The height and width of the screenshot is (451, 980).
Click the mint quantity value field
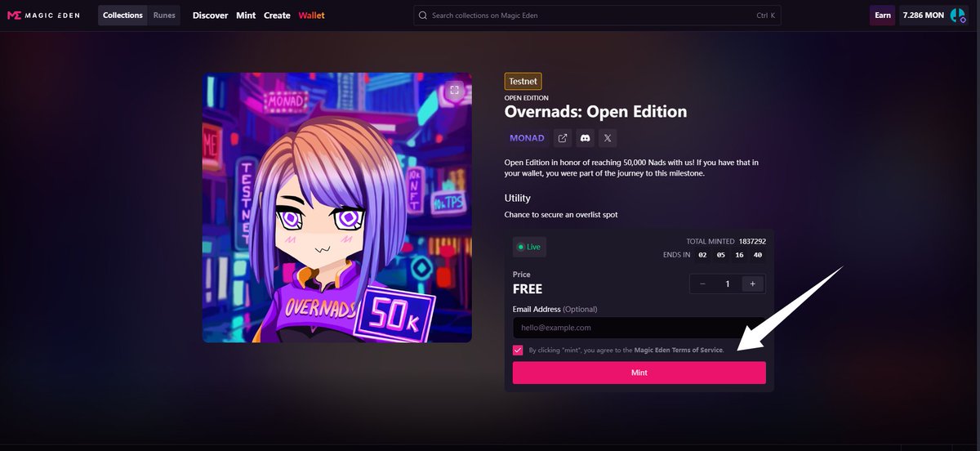(728, 284)
